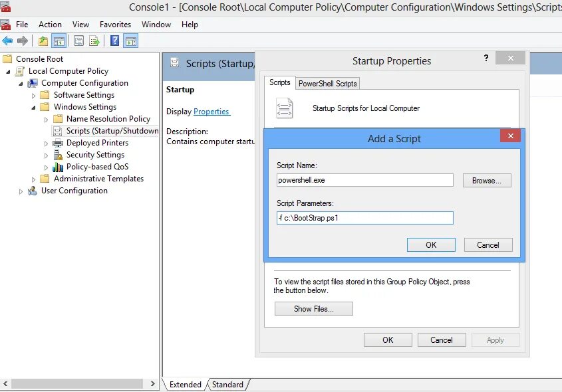Click the Local Computer Policy scroll icon

click(20, 71)
